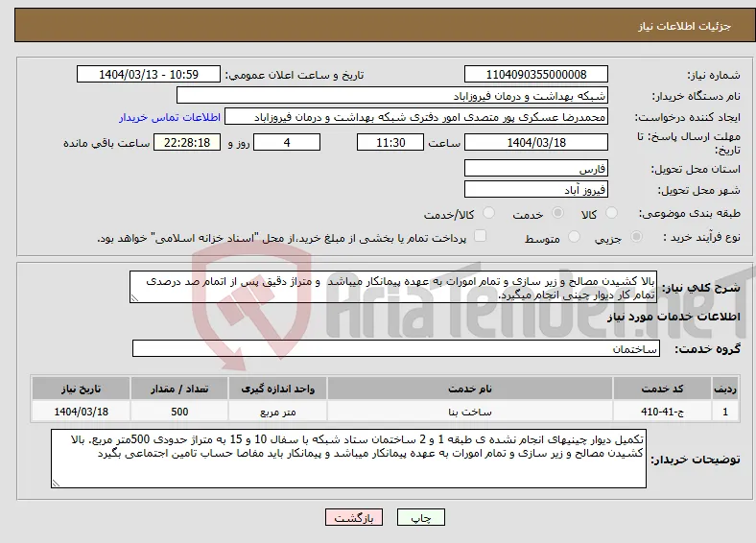Viewport: 756px width, 543px height.
Task: Click the general need description text area
Action: click(393, 287)
